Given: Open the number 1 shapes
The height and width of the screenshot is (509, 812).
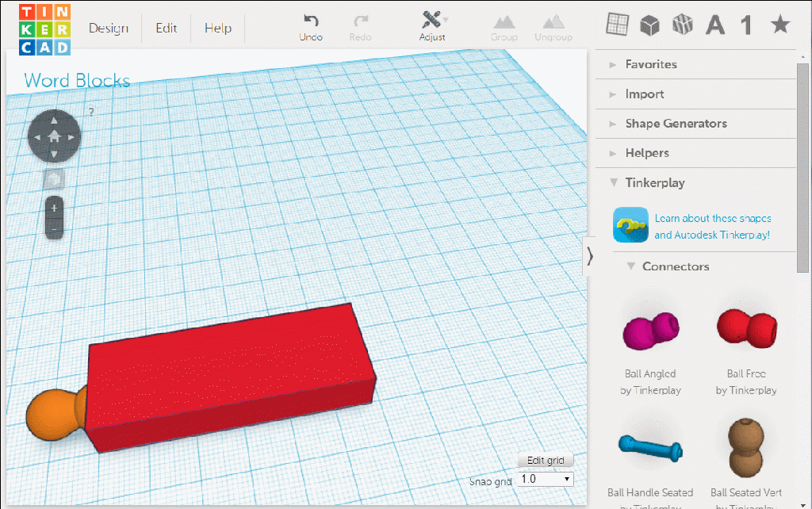Looking at the screenshot, I should pyautogui.click(x=746, y=25).
